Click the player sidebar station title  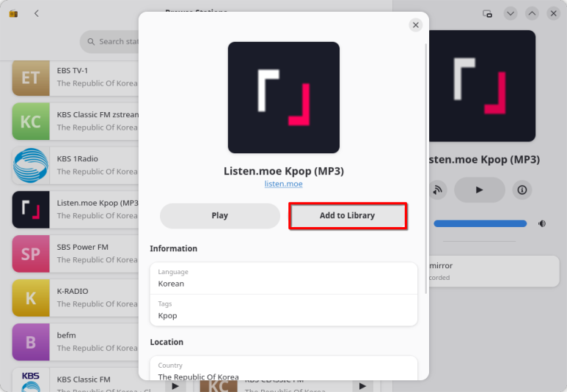(484, 159)
